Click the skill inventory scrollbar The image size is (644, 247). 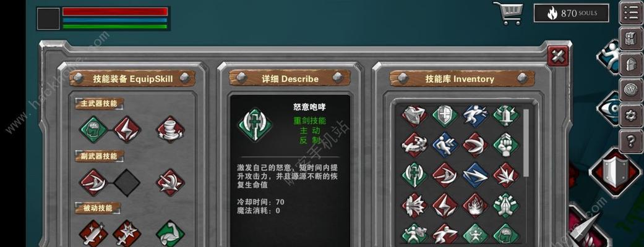coord(526,143)
